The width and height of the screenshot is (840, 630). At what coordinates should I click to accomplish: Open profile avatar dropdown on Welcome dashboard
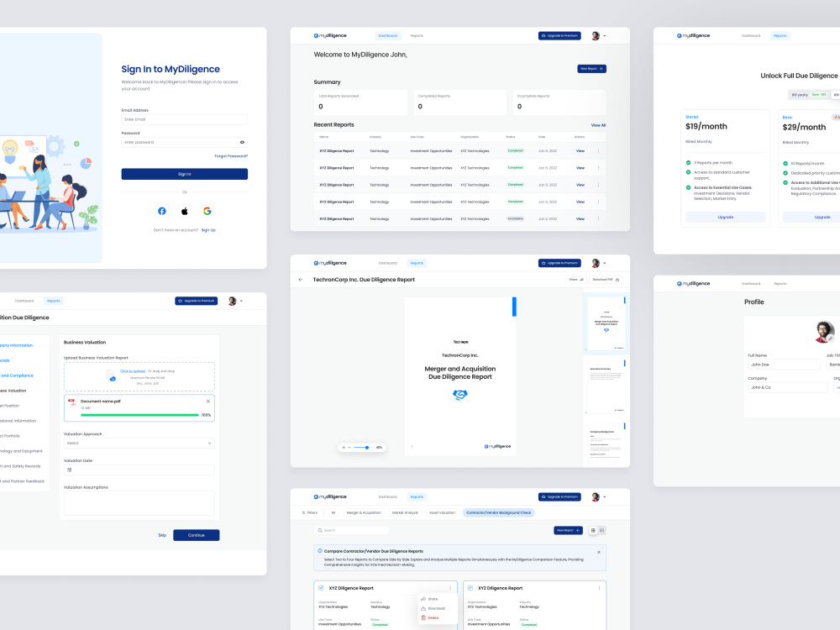599,36
